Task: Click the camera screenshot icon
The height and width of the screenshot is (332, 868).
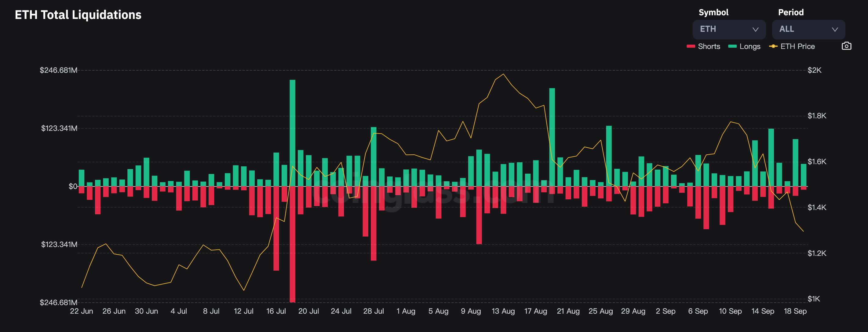Action: [846, 46]
